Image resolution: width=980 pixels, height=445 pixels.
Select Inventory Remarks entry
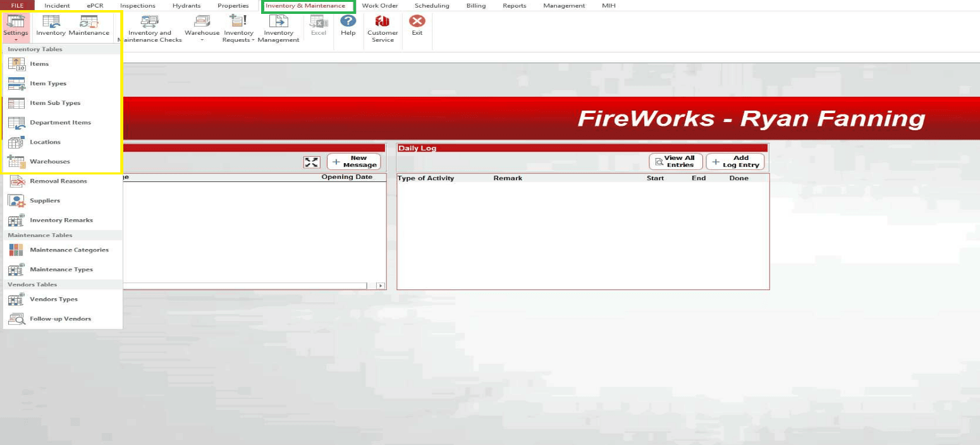tap(63, 221)
